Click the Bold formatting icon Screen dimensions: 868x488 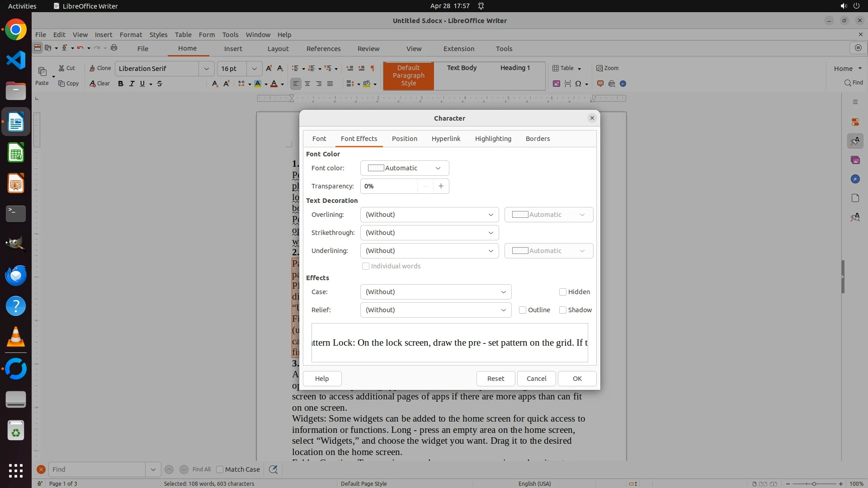(x=121, y=84)
